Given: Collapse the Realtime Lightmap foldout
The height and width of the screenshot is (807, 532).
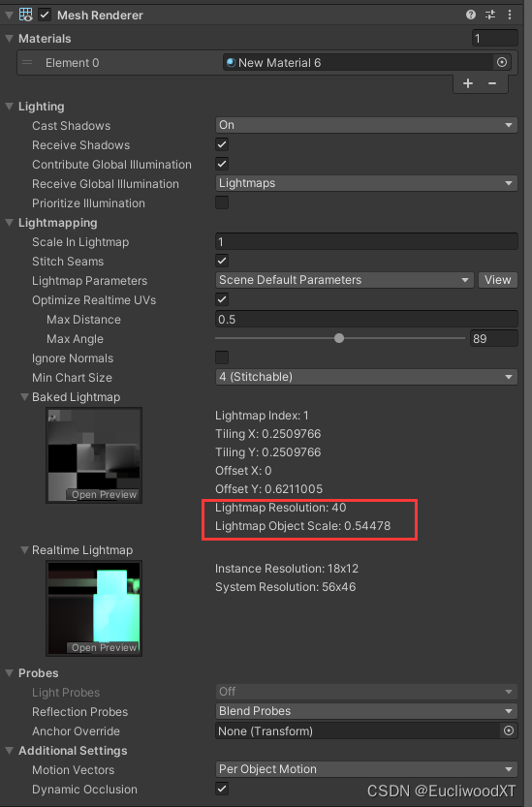Looking at the screenshot, I should click(x=24, y=549).
